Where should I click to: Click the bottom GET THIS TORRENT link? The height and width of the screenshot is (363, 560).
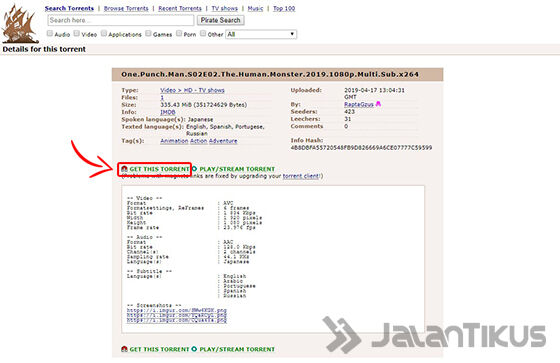pyautogui.click(x=159, y=349)
